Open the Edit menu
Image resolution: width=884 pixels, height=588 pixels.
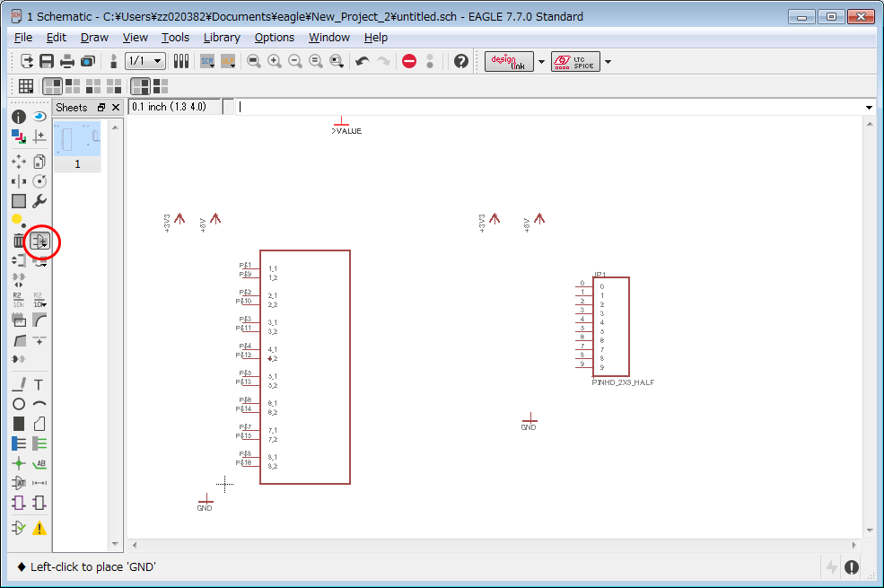point(57,37)
